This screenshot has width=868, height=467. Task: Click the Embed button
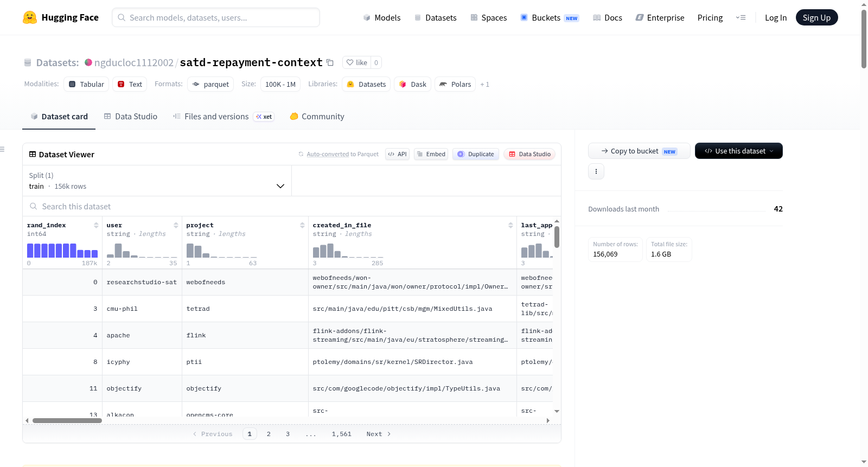(x=431, y=154)
